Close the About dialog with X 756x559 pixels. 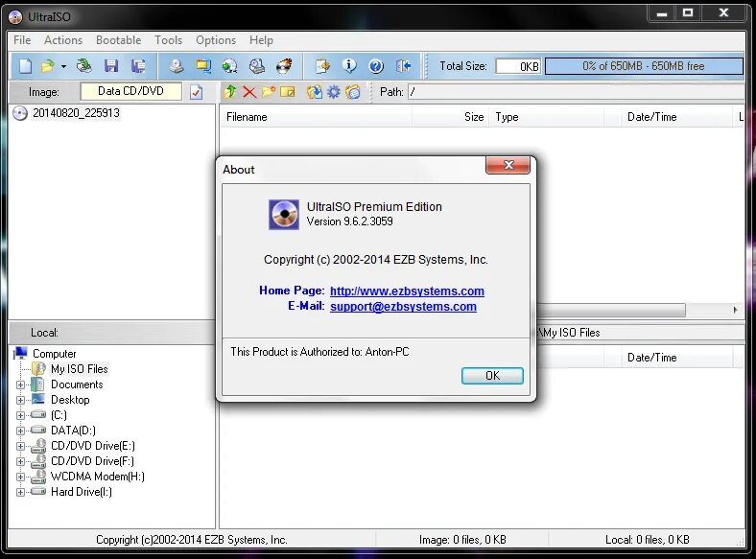(508, 165)
